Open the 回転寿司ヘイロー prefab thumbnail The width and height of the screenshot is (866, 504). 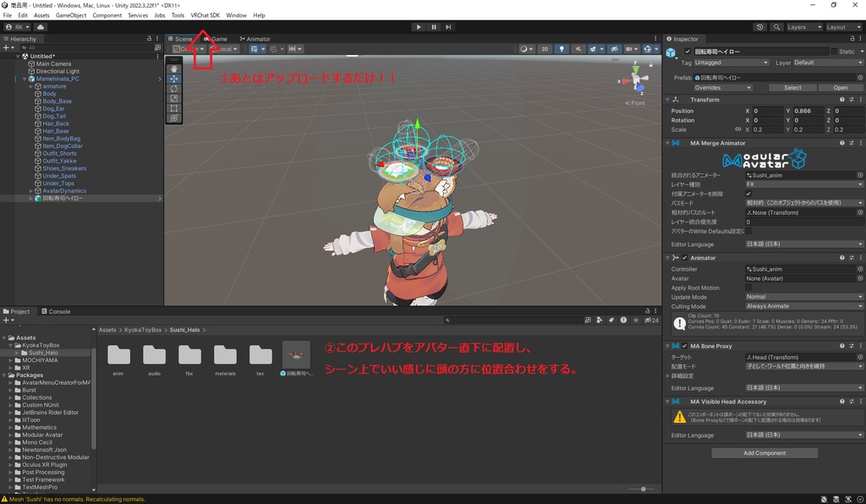(x=297, y=355)
